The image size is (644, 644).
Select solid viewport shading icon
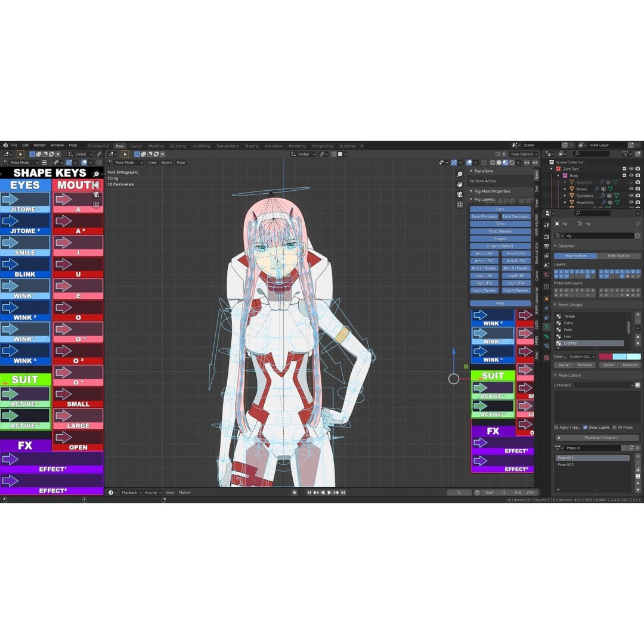499,163
